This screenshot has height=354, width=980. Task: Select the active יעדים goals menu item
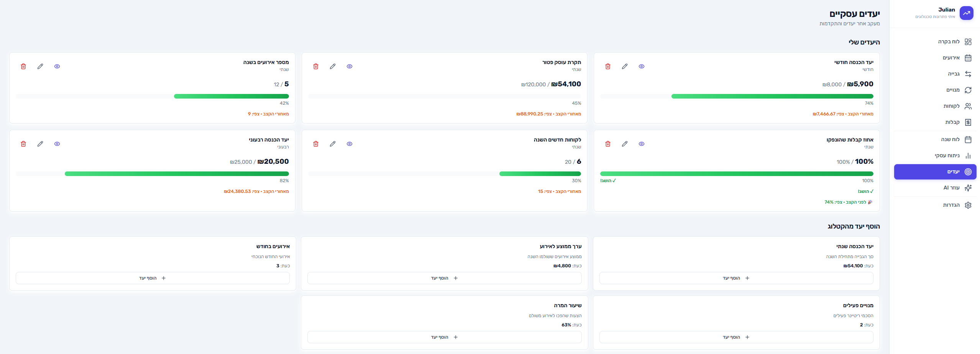click(935, 172)
